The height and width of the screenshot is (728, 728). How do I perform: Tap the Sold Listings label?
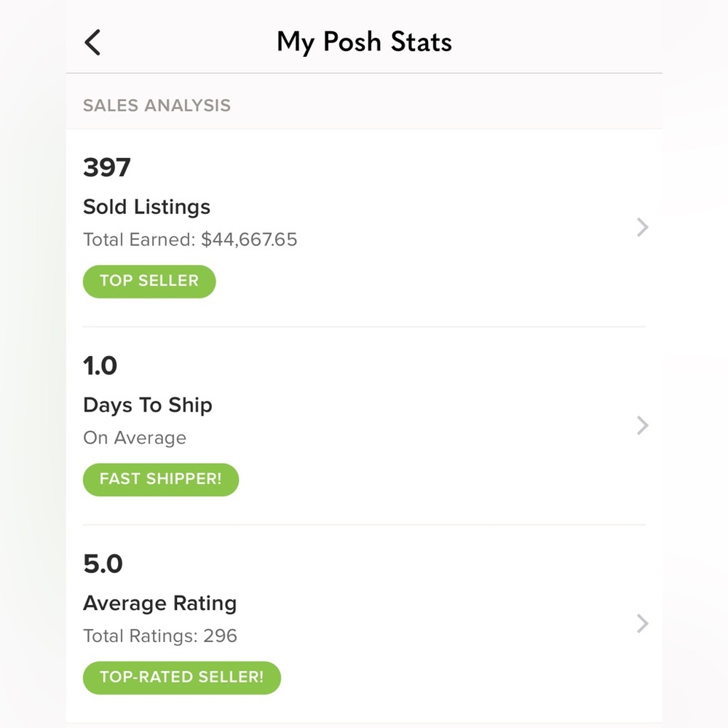tap(146, 207)
